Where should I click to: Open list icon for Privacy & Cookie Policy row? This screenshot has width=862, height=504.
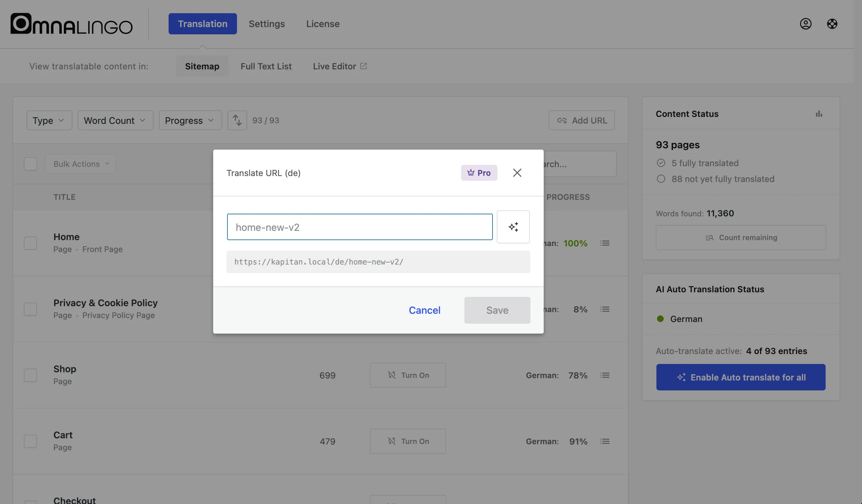(x=605, y=309)
